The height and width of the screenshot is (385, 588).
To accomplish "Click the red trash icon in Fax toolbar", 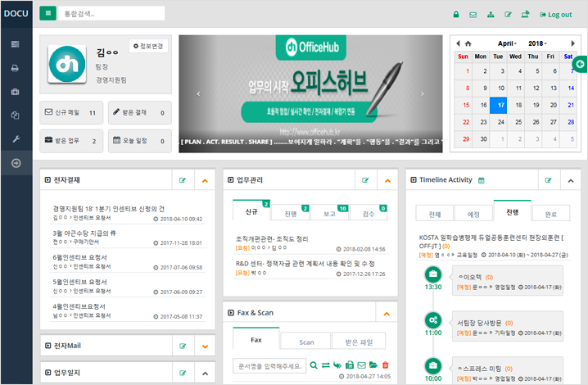I will (x=385, y=365).
